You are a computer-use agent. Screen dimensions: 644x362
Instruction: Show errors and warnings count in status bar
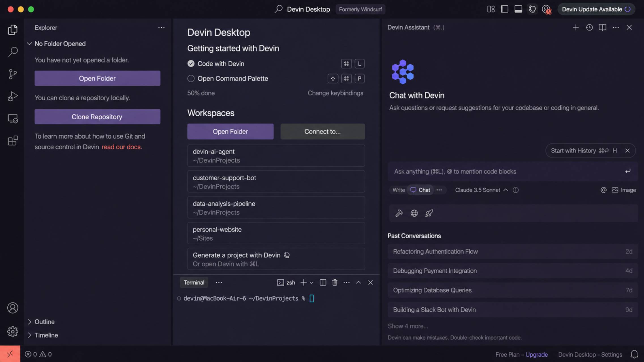[38, 354]
